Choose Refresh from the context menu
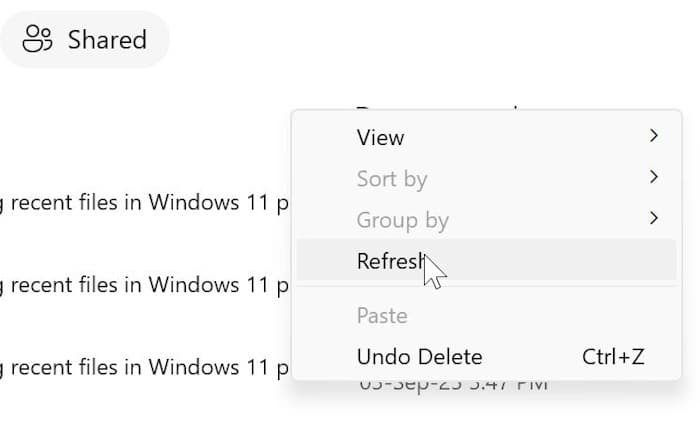Screen dimensions: 700x429 pos(390,261)
